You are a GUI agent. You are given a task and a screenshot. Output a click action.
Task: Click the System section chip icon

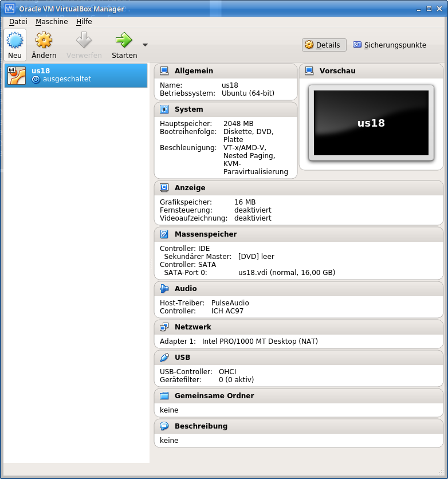[x=164, y=109]
